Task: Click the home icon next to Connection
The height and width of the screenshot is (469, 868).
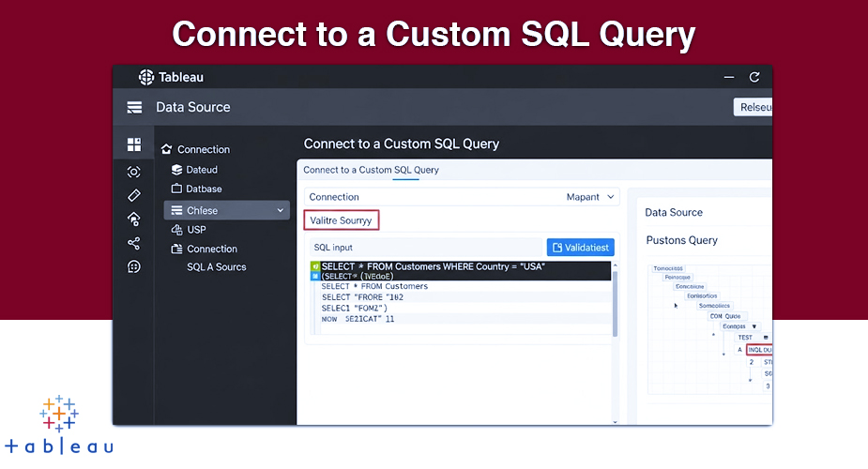Action: 166,149
